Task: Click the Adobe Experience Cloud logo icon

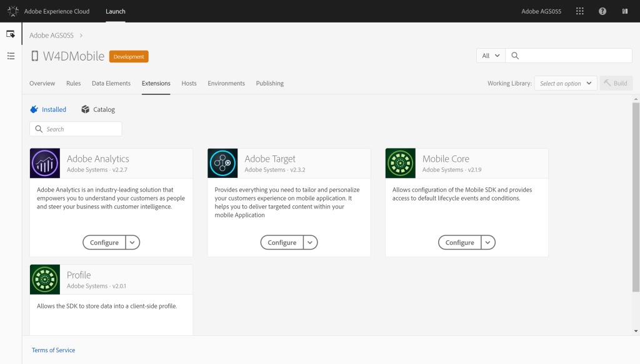Action: point(13,11)
